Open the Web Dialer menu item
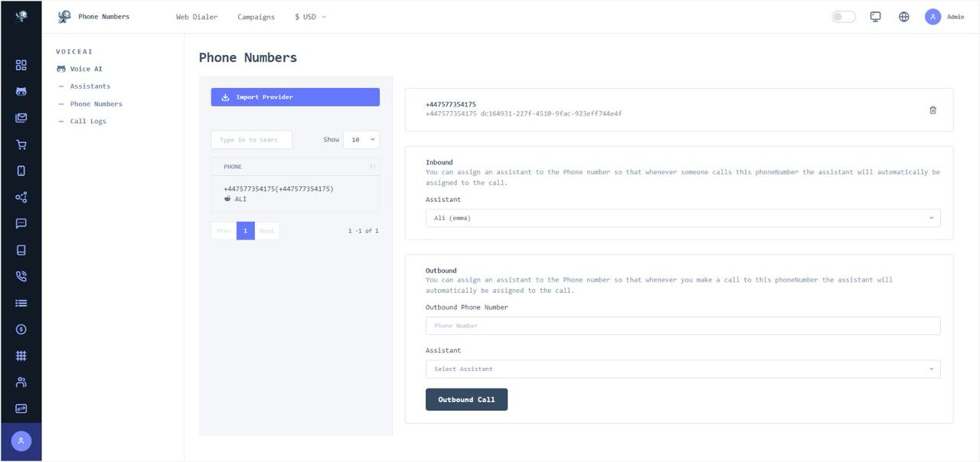This screenshot has height=462, width=980. point(197,16)
